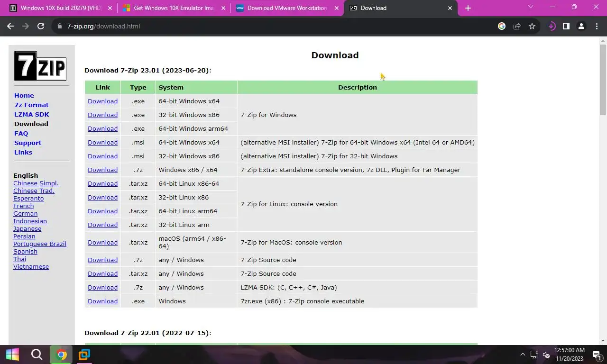The image size is (607, 364).
Task: Open Links sidebar page
Action: [x=23, y=152]
